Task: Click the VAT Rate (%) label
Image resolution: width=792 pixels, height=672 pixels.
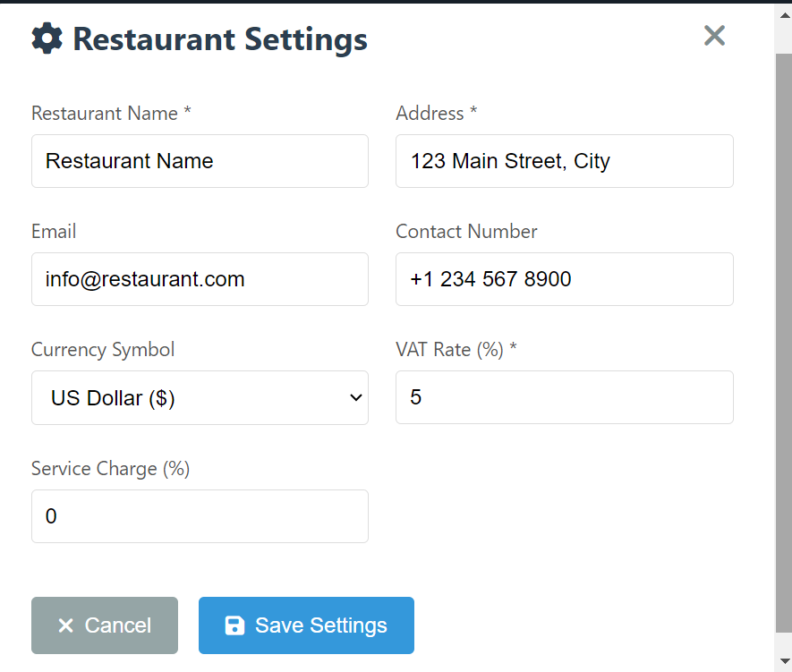Action: [x=456, y=350]
